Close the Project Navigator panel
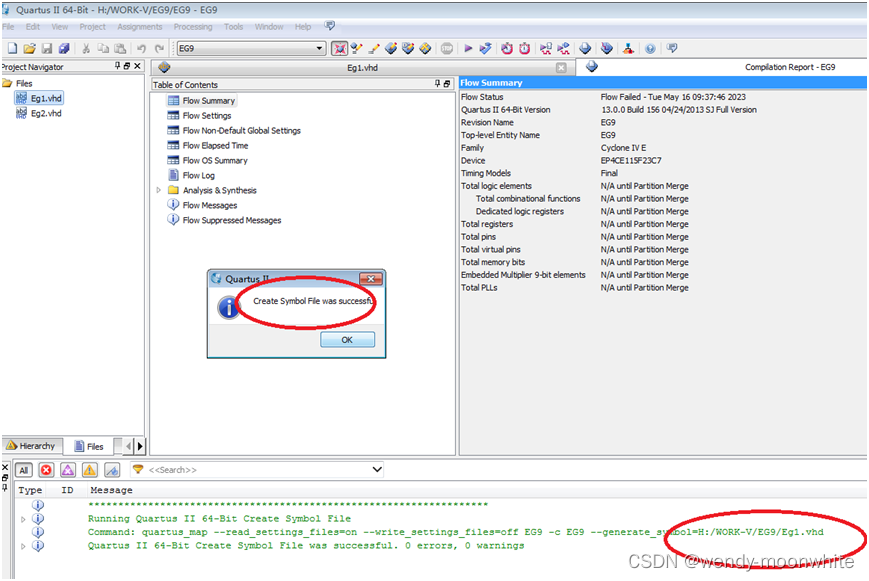The width and height of the screenshot is (869, 581). click(x=137, y=66)
